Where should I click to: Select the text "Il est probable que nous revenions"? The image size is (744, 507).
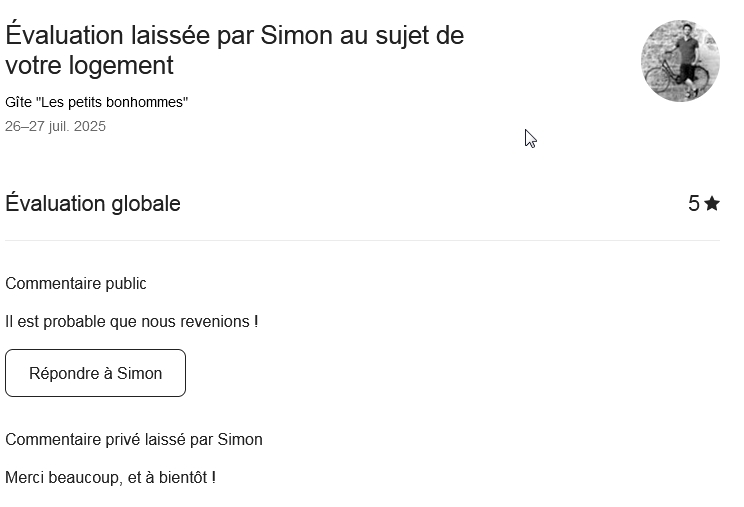(127, 322)
